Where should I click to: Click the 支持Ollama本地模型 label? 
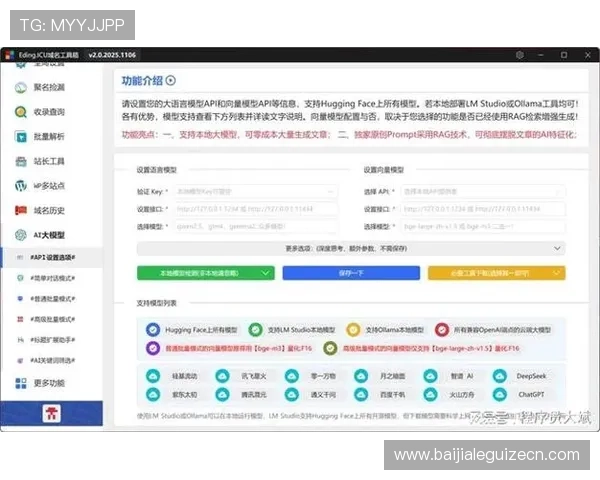point(395,330)
